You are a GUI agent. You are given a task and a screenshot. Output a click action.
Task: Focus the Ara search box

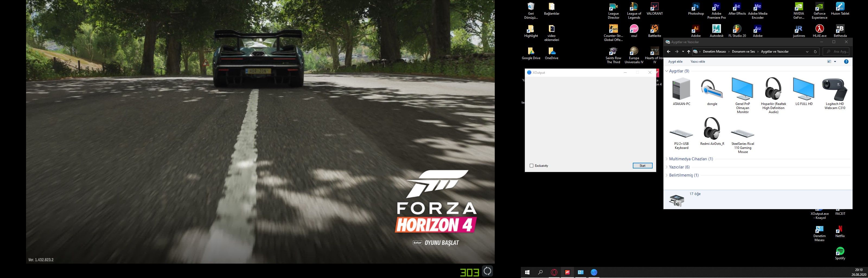coord(836,52)
